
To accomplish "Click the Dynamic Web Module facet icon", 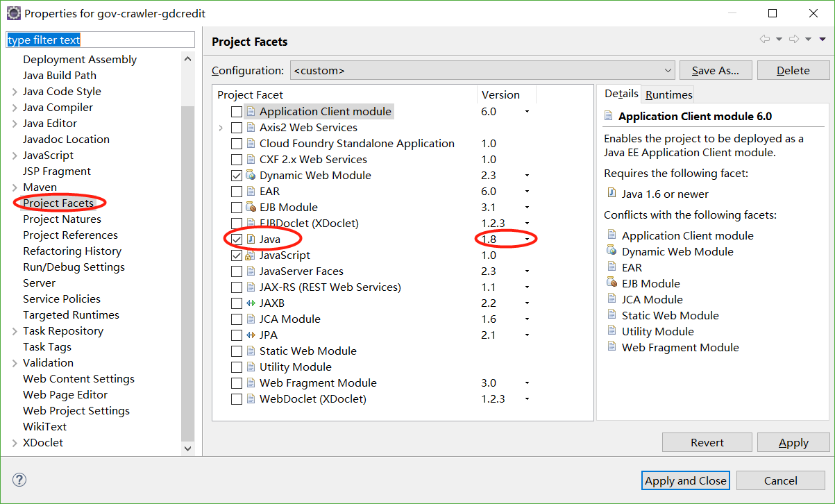I will coord(251,176).
